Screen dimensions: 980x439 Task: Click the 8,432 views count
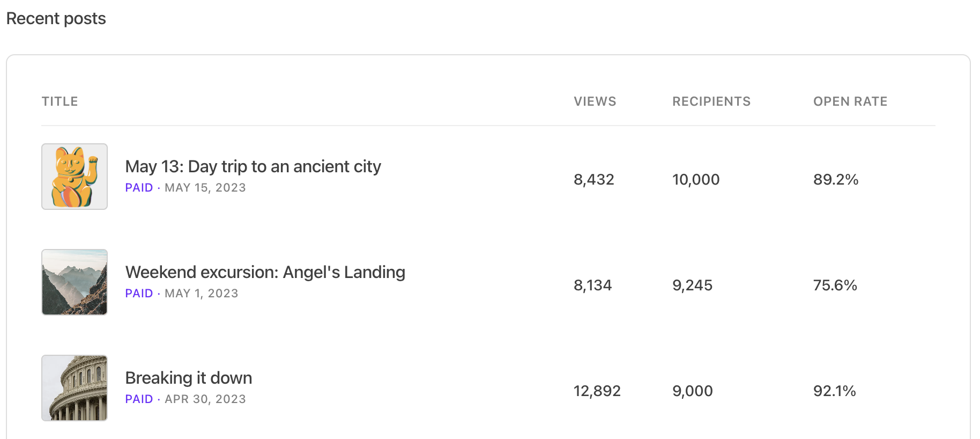tap(593, 179)
